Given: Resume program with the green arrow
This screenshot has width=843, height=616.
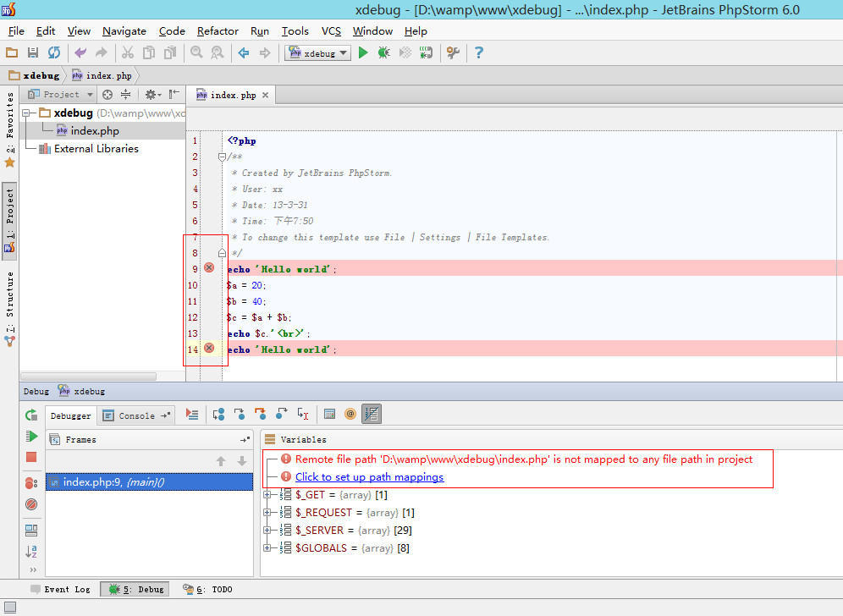Looking at the screenshot, I should 31,436.
